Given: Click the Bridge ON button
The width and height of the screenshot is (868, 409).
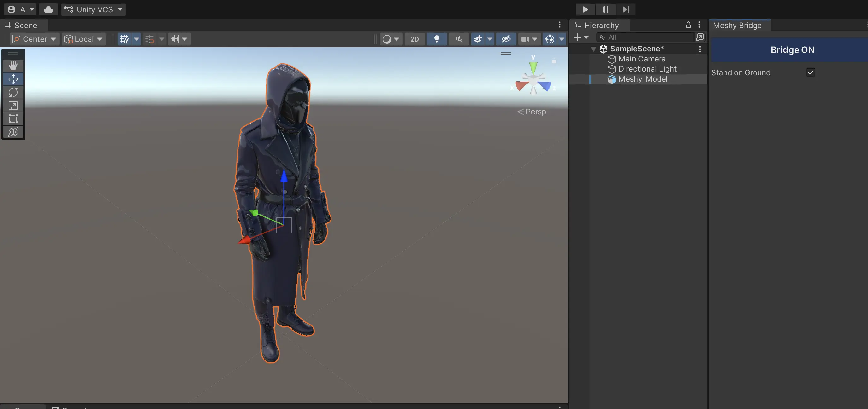Looking at the screenshot, I should 792,50.
